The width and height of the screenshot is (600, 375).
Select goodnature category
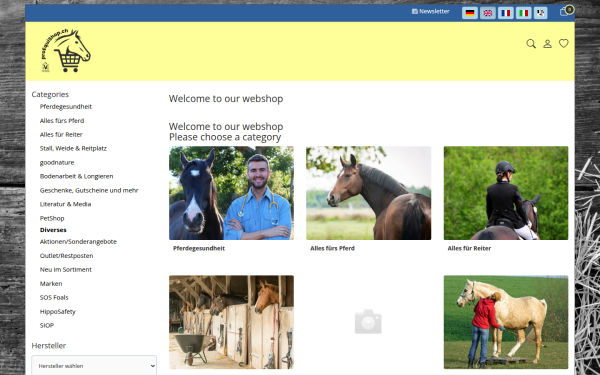[x=57, y=162]
